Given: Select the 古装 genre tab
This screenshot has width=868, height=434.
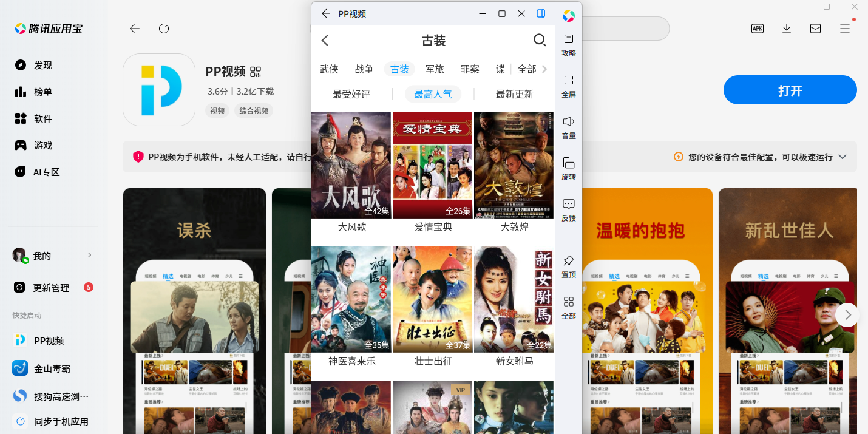Looking at the screenshot, I should point(399,69).
